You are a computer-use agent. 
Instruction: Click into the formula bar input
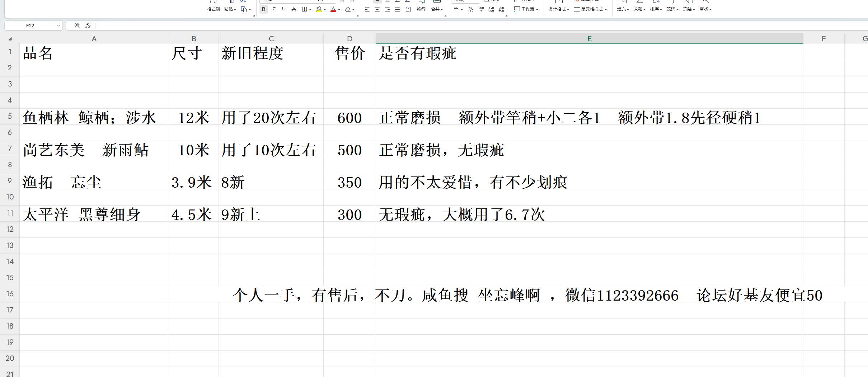pos(481,25)
